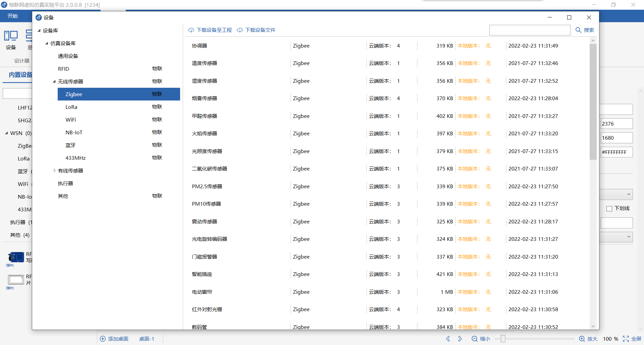Click the 2376 value field

[x=616, y=124]
